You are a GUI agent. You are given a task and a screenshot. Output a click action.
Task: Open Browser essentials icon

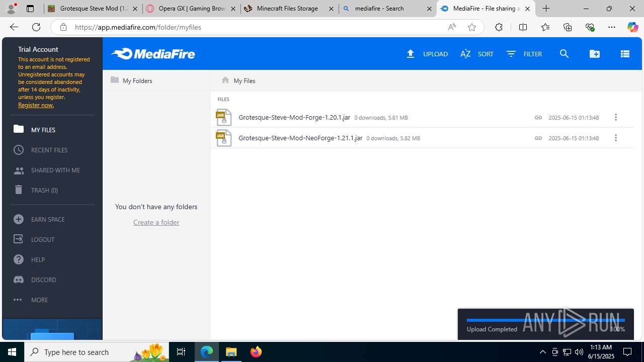click(590, 27)
